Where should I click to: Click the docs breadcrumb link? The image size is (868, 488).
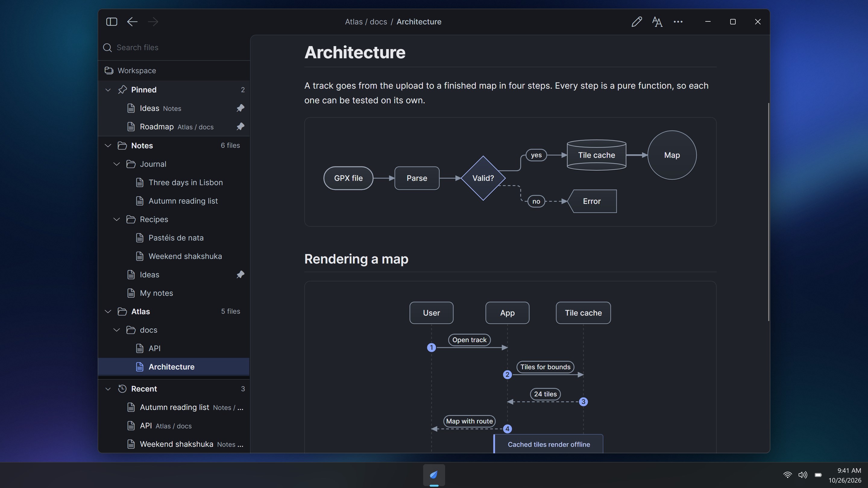[379, 22]
